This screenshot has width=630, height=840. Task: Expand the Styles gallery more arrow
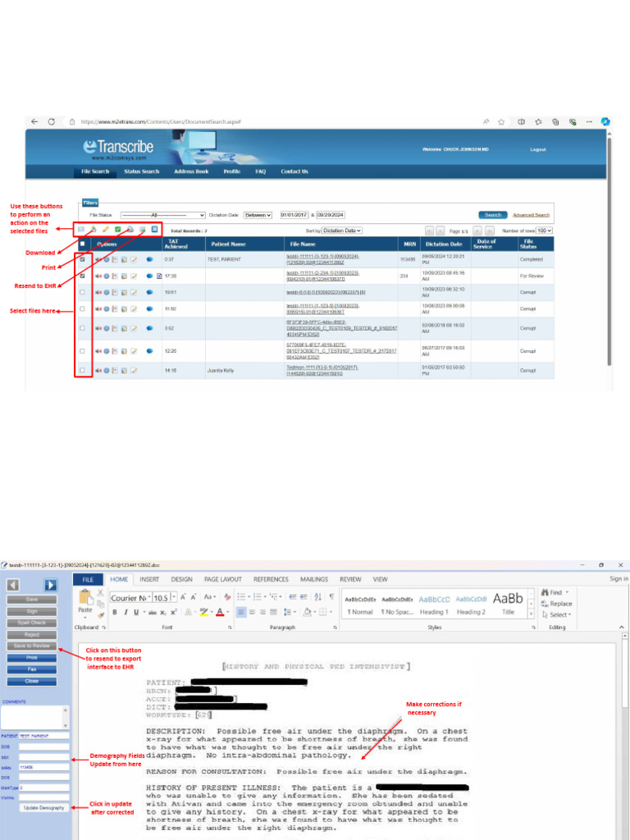coord(531,614)
